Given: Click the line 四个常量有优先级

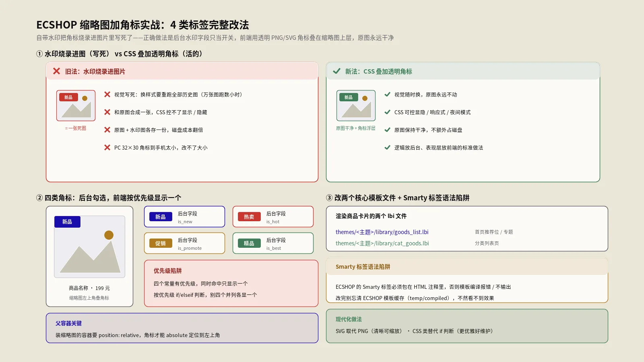Looking at the screenshot, I should click(x=200, y=284).
